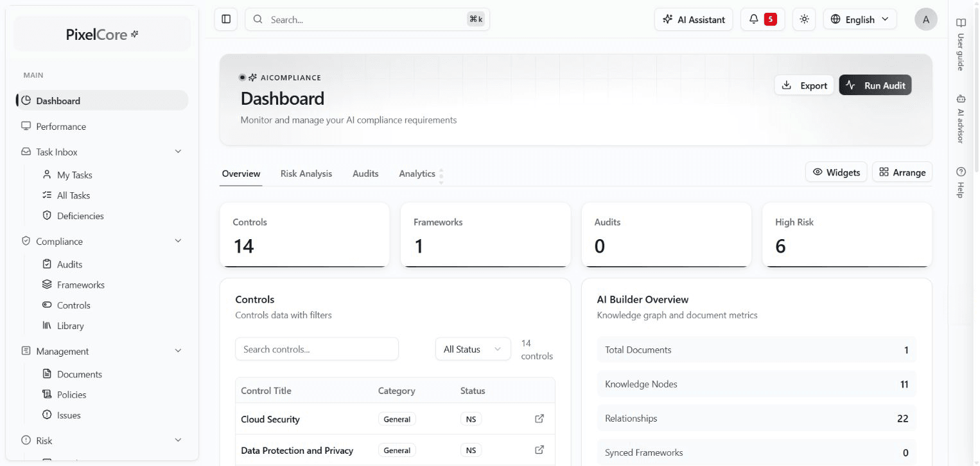The height and width of the screenshot is (466, 980).
Task: Open All Tasks in sidebar
Action: pyautogui.click(x=73, y=195)
